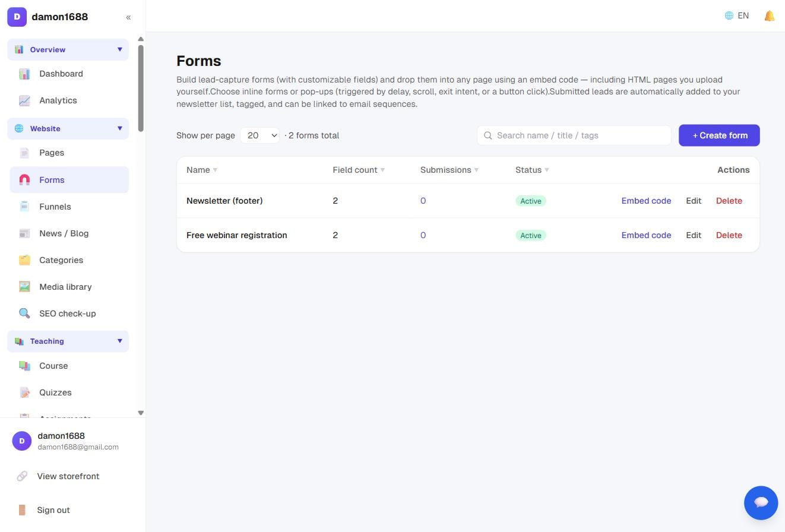
Task: Edit the Newsletter (footer) form
Action: 694,201
